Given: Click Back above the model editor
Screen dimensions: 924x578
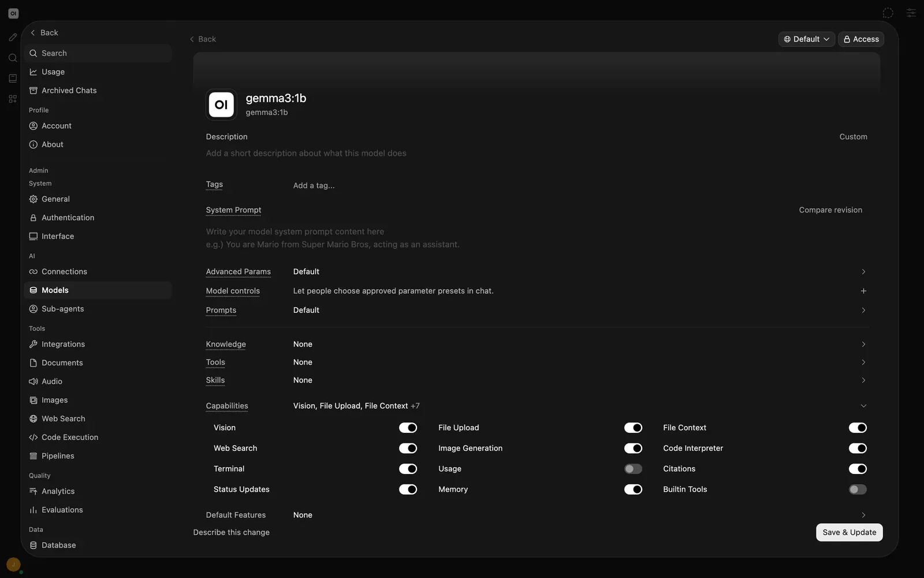Looking at the screenshot, I should [x=203, y=39].
